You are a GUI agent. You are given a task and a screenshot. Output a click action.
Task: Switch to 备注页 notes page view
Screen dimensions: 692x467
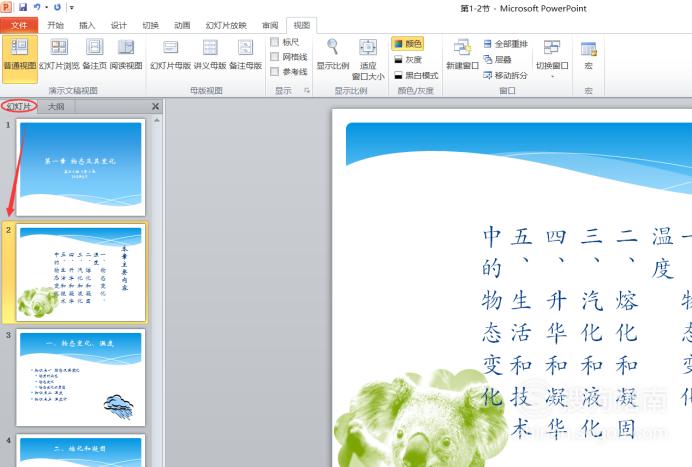coord(94,54)
